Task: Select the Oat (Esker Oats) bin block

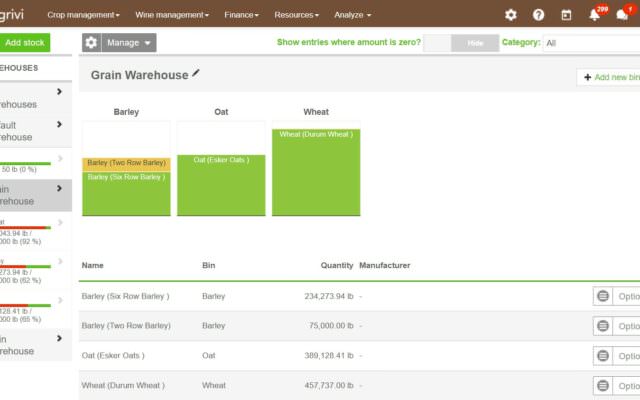Action: tap(221, 185)
